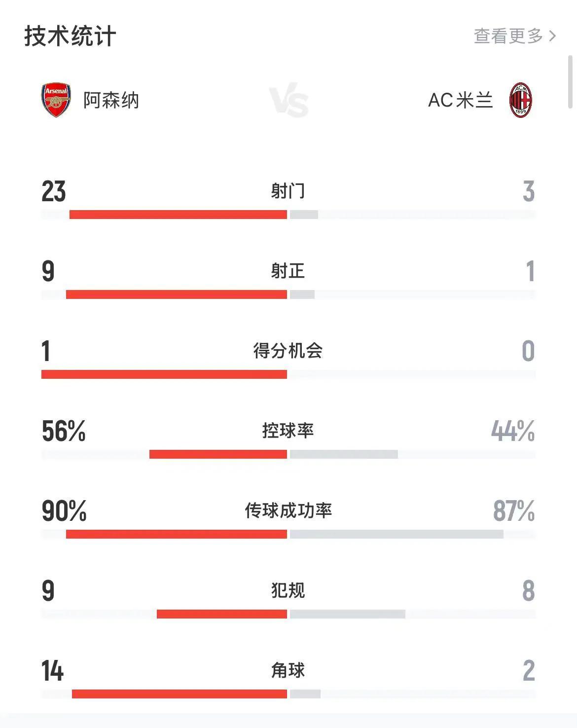
Task: Select the 阿森纳 team name
Action: click(111, 100)
